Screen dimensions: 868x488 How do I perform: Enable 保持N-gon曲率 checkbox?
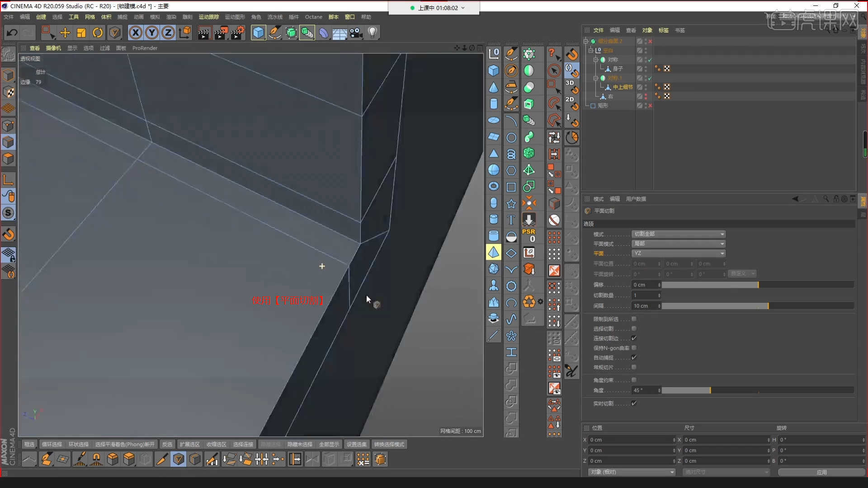tap(634, 348)
